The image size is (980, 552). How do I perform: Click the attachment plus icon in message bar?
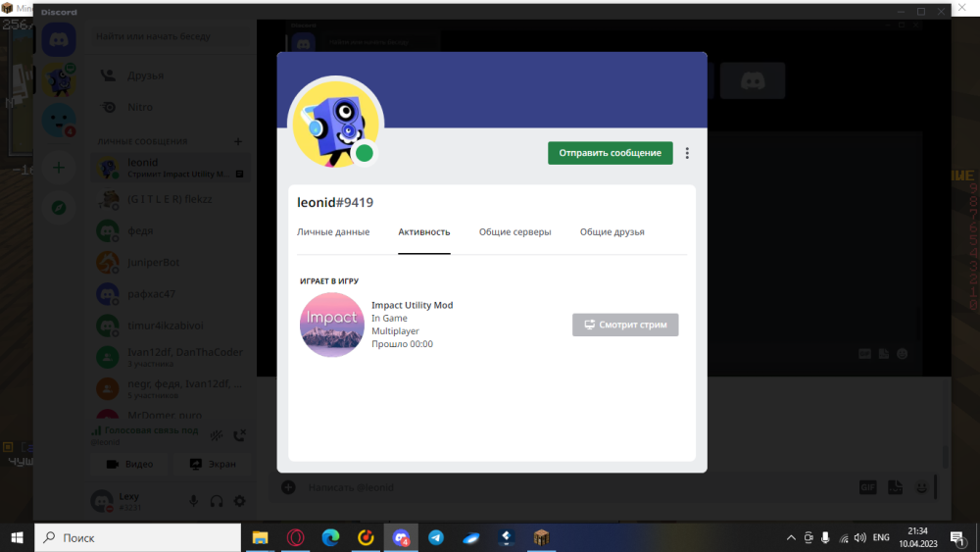[x=288, y=487]
